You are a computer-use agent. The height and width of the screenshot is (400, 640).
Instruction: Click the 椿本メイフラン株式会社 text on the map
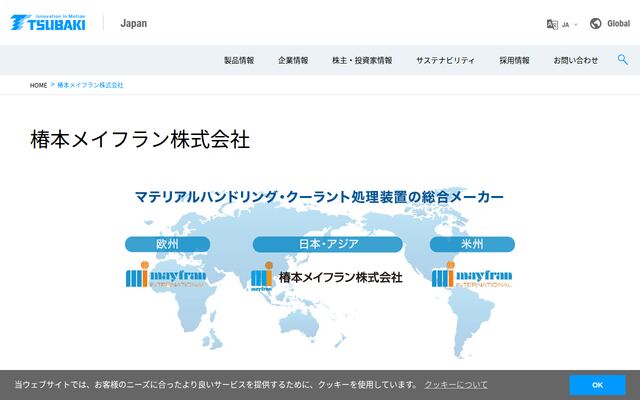tap(341, 277)
